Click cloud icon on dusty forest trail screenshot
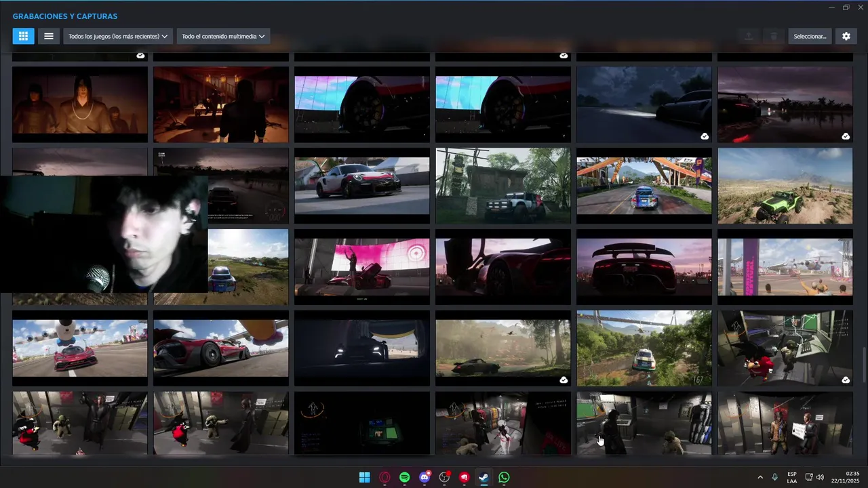The image size is (868, 488). tap(564, 380)
